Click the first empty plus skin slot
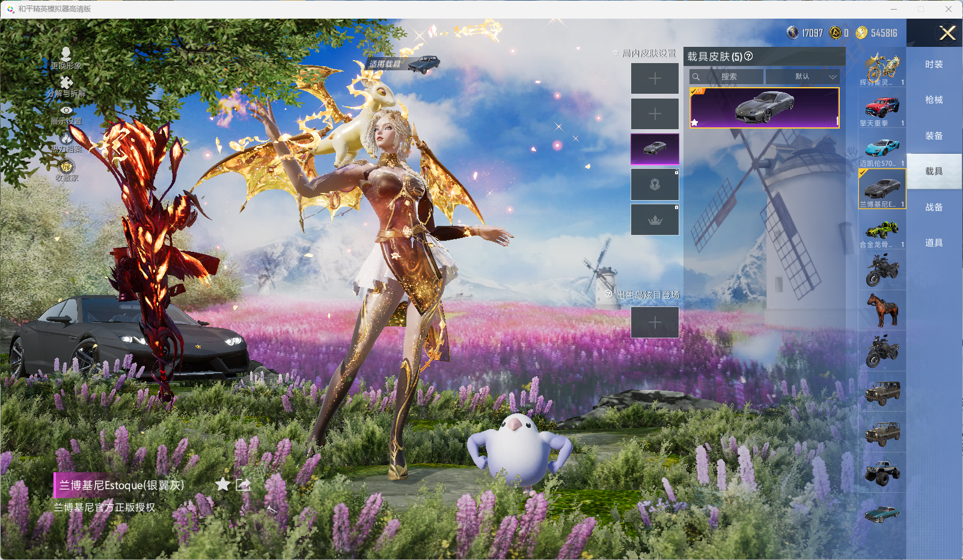 (x=655, y=79)
